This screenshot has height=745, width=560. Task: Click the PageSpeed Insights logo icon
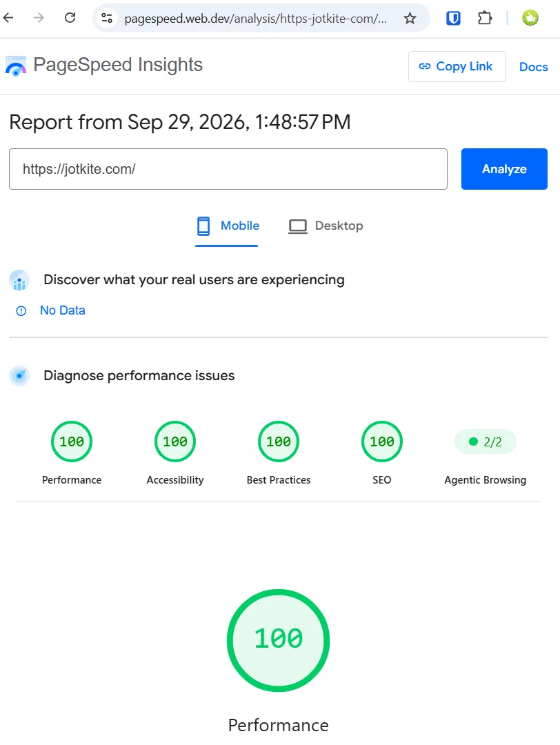(16, 66)
